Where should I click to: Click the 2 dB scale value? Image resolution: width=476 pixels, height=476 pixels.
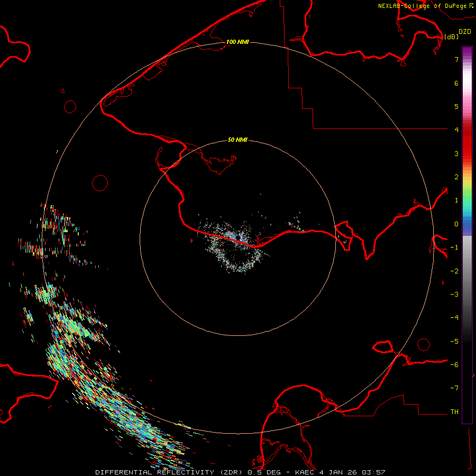[x=456, y=177]
